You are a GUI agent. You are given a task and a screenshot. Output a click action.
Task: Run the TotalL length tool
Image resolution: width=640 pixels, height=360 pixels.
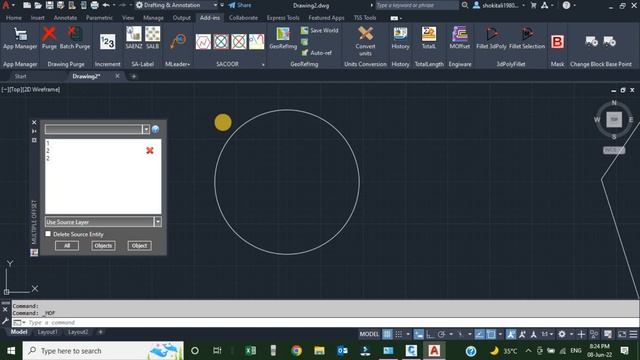pyautogui.click(x=429, y=38)
